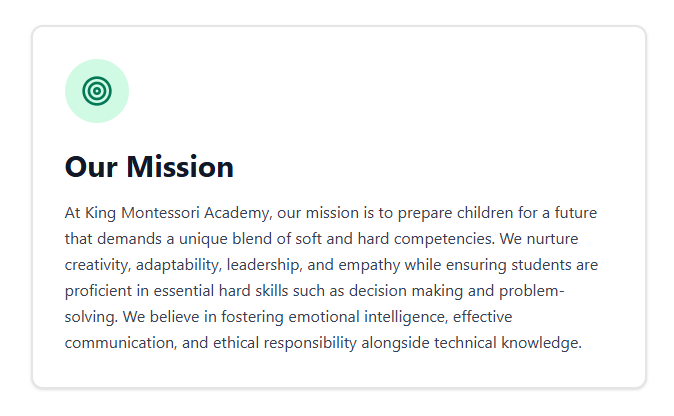Click "ethical responsibility" in the last line
The image size is (674, 416).
point(285,343)
